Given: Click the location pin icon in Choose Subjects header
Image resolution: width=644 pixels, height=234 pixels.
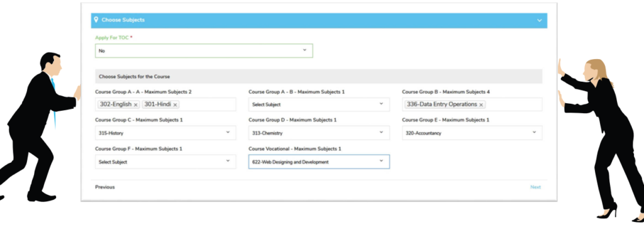Looking at the screenshot, I should click(96, 19).
